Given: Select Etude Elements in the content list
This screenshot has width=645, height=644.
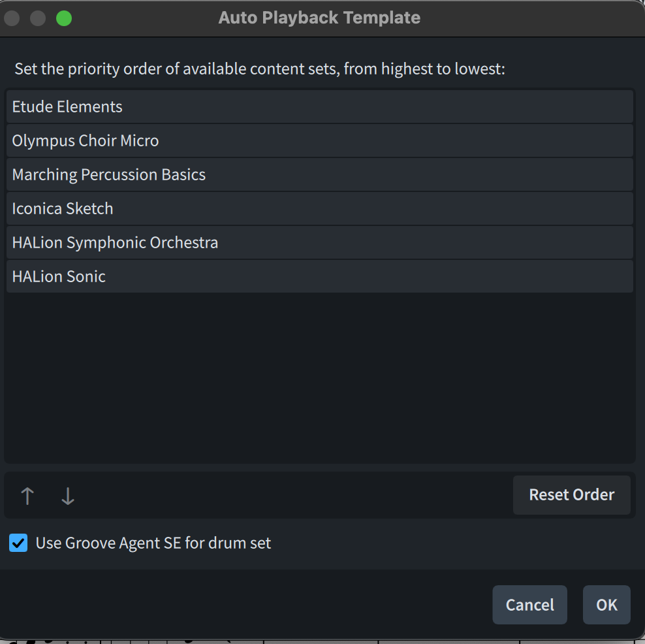Looking at the screenshot, I should pyautogui.click(x=320, y=107).
